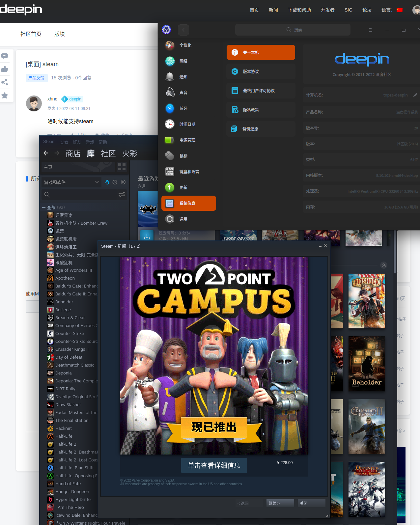Click to view Two Point Campus details

tap(214, 465)
